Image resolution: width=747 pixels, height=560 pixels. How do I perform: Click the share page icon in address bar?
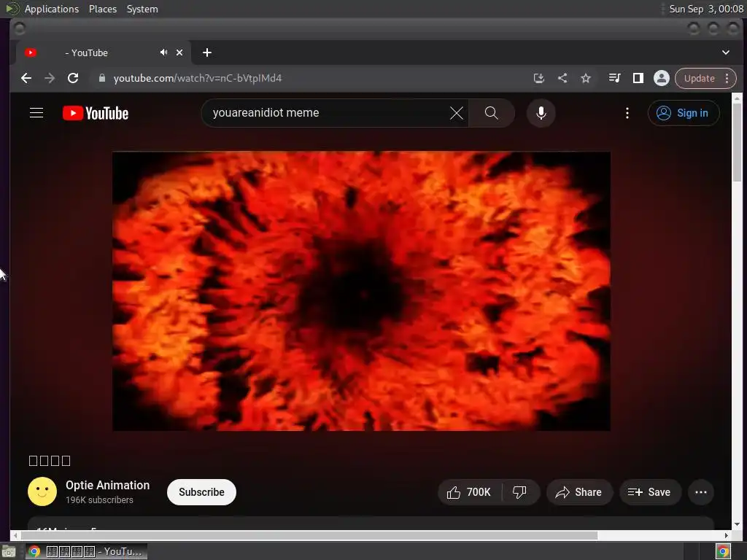click(x=562, y=78)
